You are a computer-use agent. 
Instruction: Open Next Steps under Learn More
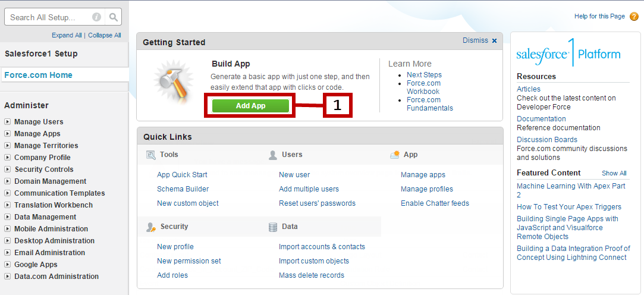pos(424,75)
